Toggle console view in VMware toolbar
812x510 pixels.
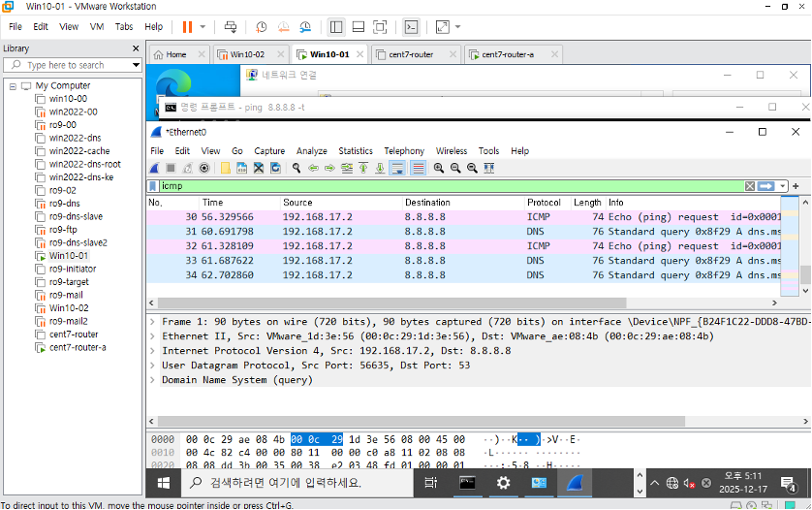point(411,27)
